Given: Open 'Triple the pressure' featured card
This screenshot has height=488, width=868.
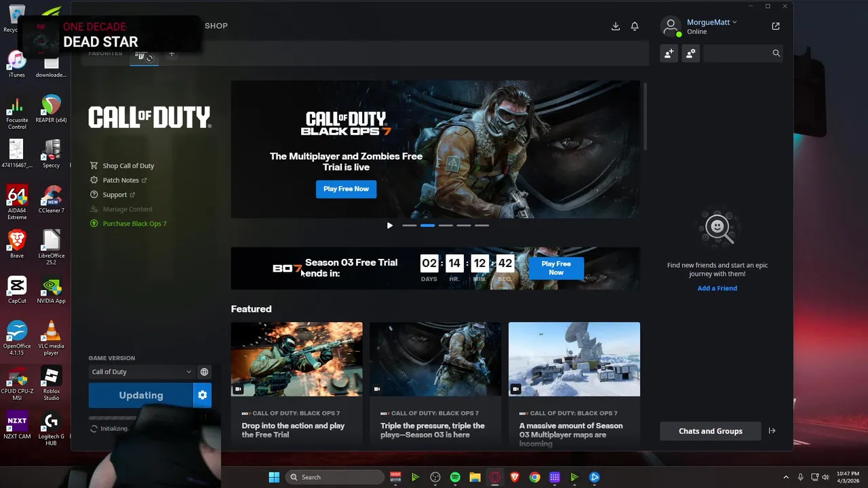Looking at the screenshot, I should tap(435, 385).
